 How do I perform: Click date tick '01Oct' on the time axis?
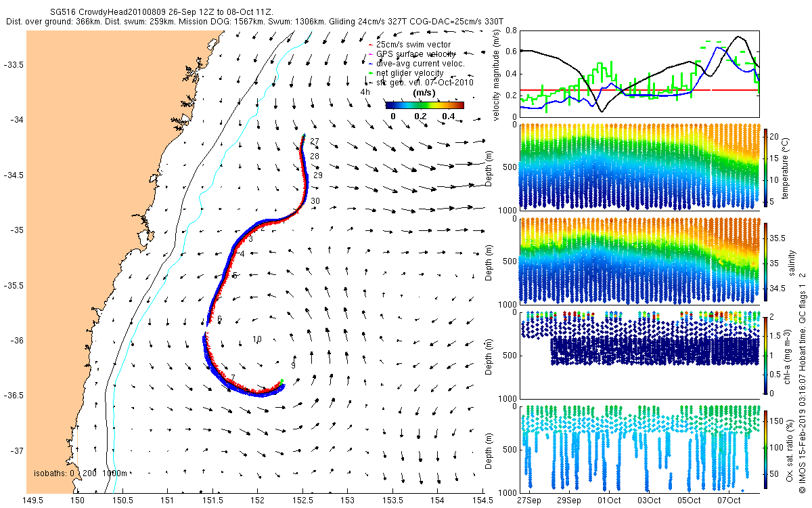(x=609, y=501)
